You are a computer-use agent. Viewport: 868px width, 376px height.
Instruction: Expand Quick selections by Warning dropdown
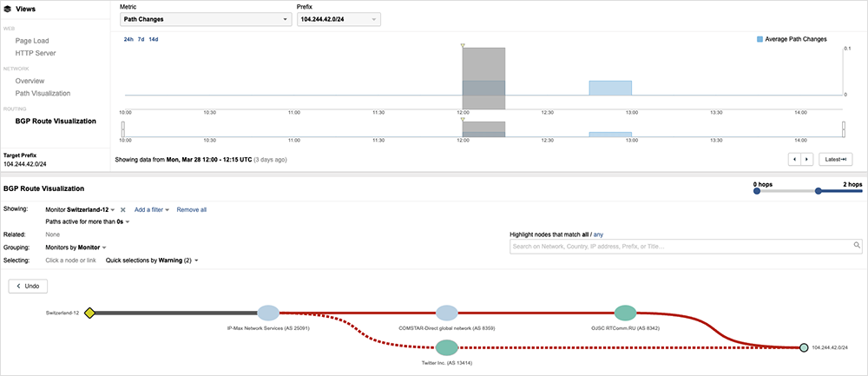point(153,260)
